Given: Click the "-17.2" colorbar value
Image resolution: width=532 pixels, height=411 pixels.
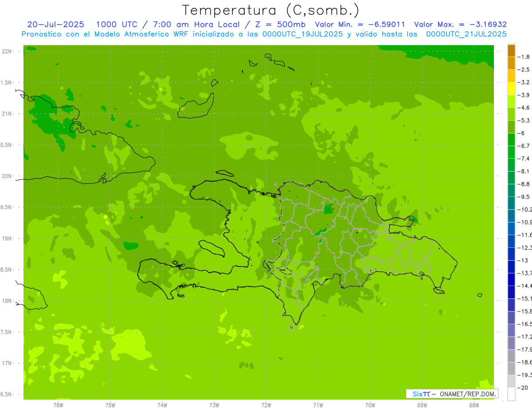Looking at the screenshot, I should coord(524,337).
